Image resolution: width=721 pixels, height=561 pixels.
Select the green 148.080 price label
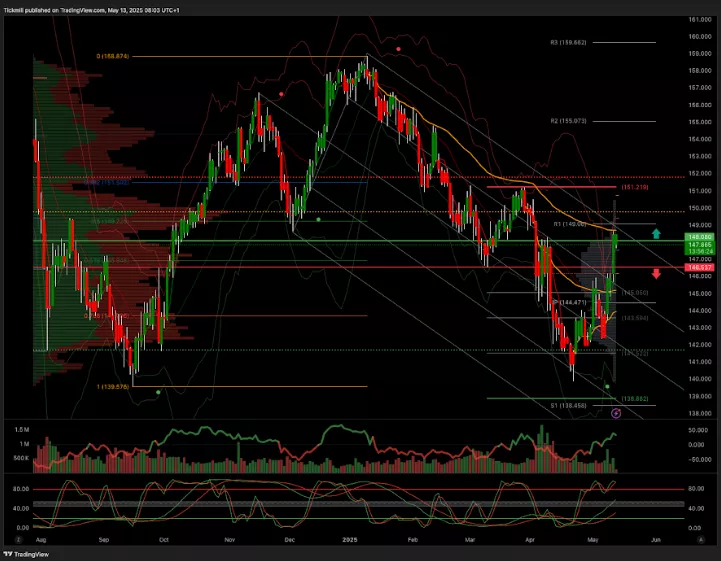pos(699,237)
